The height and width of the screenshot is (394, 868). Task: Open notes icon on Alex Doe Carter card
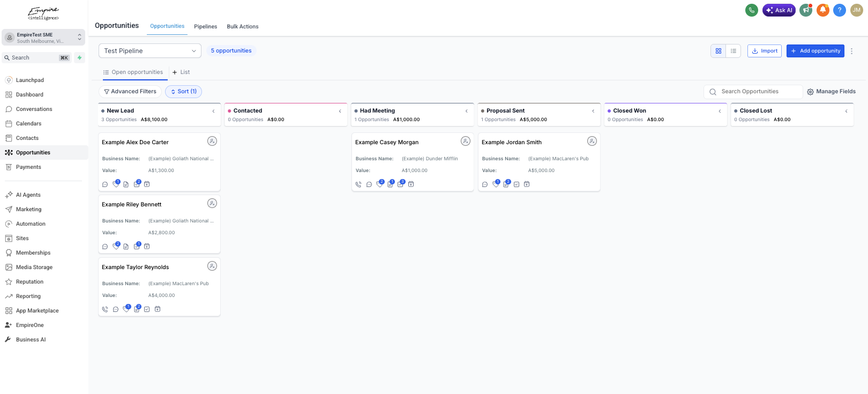[126, 184]
